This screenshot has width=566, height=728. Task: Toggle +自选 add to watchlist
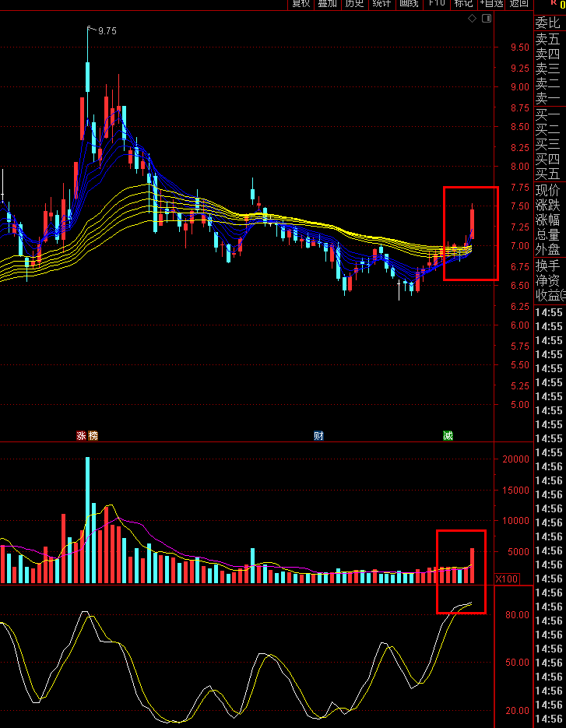(492, 4)
